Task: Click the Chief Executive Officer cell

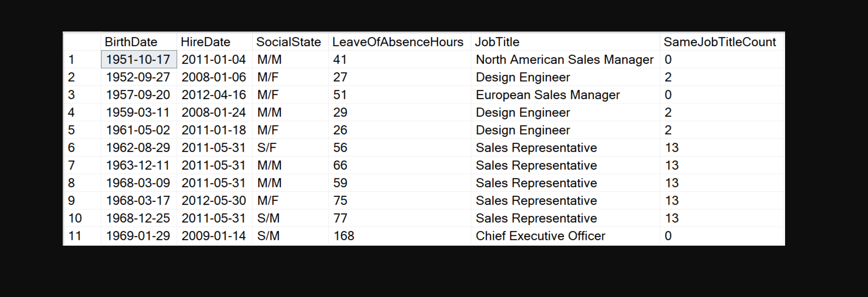Action: pos(565,236)
